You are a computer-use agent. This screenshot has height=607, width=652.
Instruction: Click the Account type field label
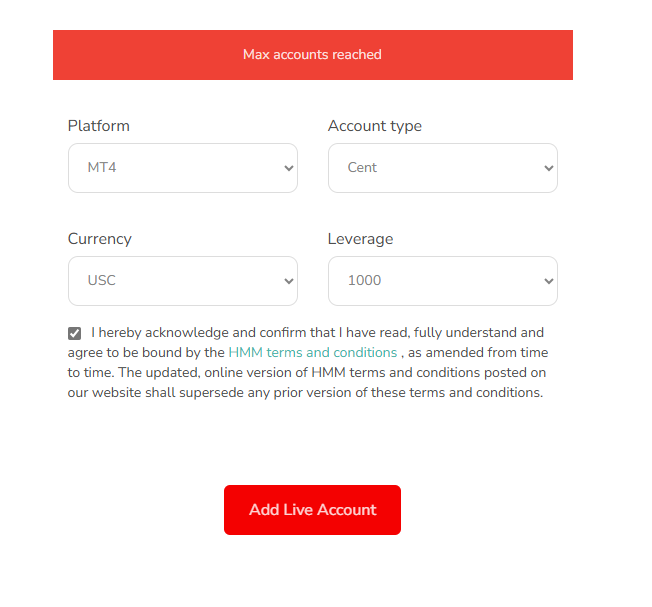point(375,126)
